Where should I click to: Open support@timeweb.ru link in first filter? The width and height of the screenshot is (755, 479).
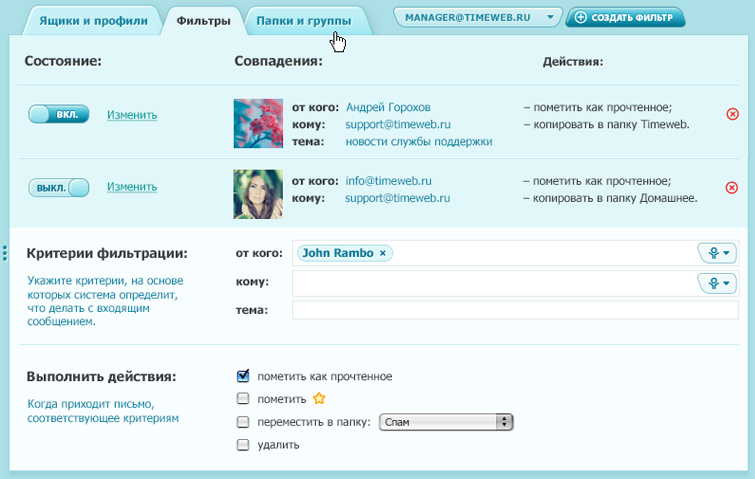pyautogui.click(x=398, y=125)
